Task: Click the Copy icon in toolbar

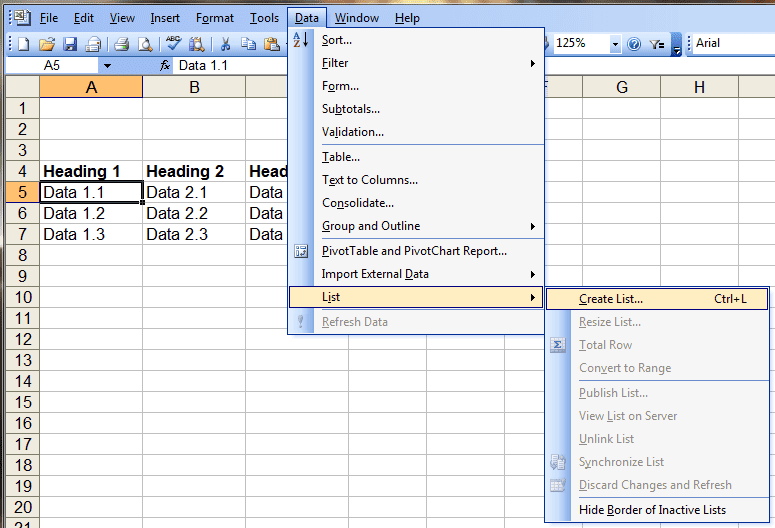Action: coord(248,44)
